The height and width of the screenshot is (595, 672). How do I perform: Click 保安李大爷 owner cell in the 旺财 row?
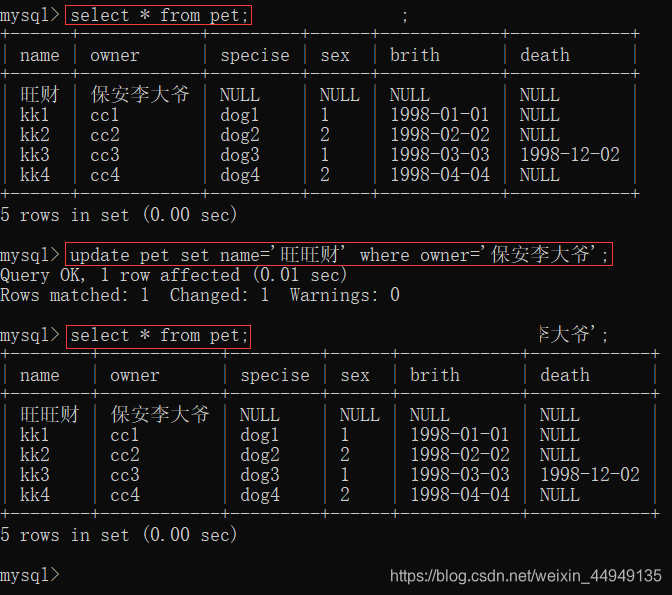click(140, 95)
